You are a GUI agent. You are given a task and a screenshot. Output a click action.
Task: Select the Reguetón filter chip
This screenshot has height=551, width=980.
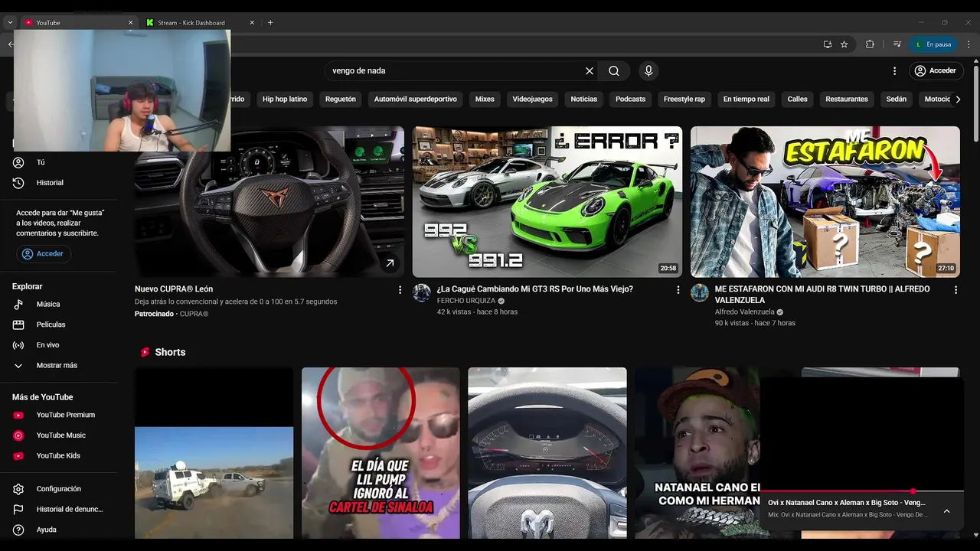[x=341, y=99]
